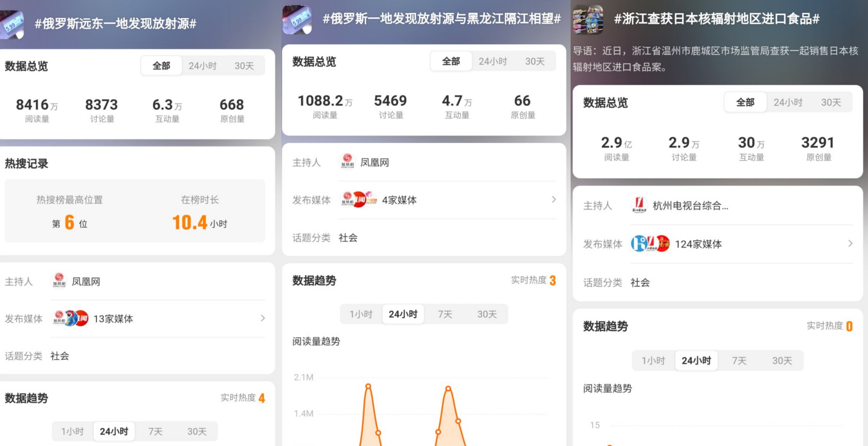The image size is (868, 446).
Task: Choose 7天 trend range in 黑龙江 topic
Action: [445, 314]
